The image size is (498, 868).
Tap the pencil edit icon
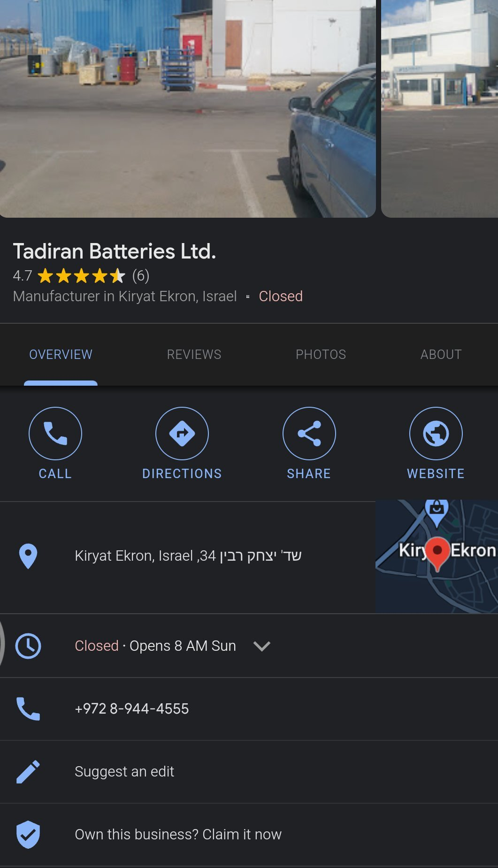pyautogui.click(x=28, y=771)
